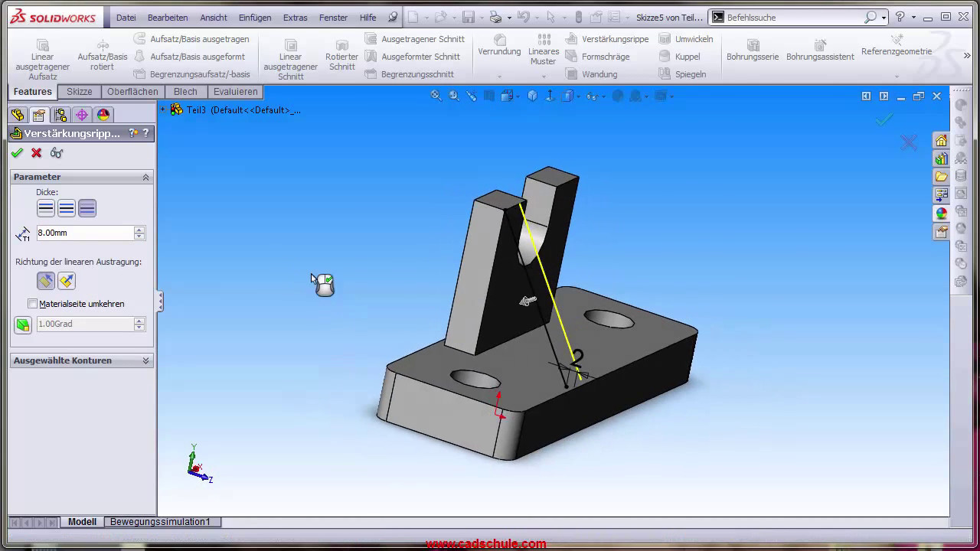Screen dimensions: 980x551
Task: Accept the sketch with the green checkmark in the viewport corner
Action: click(884, 119)
